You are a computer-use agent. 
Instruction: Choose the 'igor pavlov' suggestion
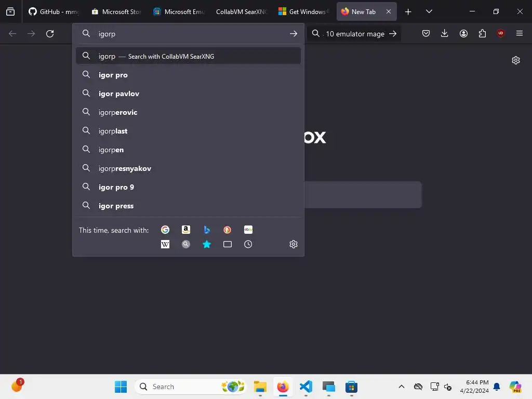[x=188, y=94]
